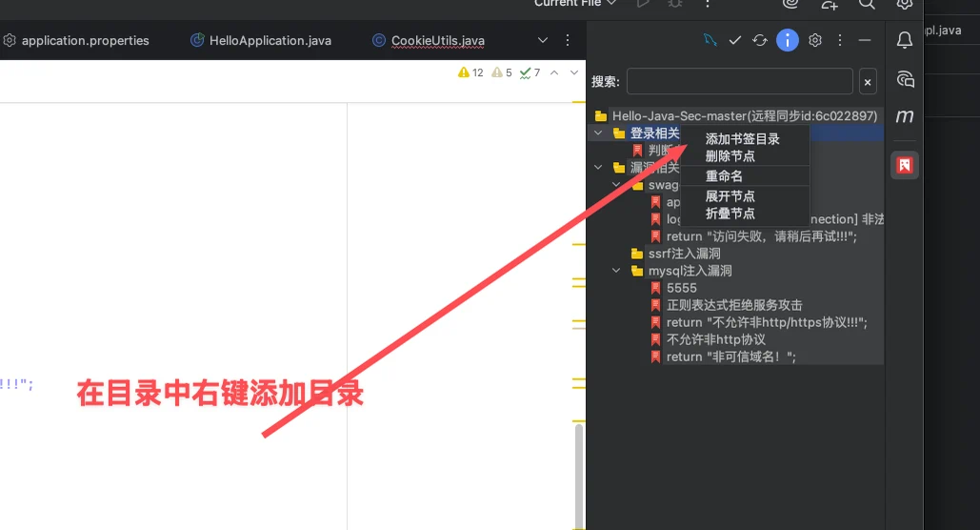Go to next highlighted problem arrow
Image resolution: width=980 pixels, height=530 pixels.
pyautogui.click(x=573, y=72)
